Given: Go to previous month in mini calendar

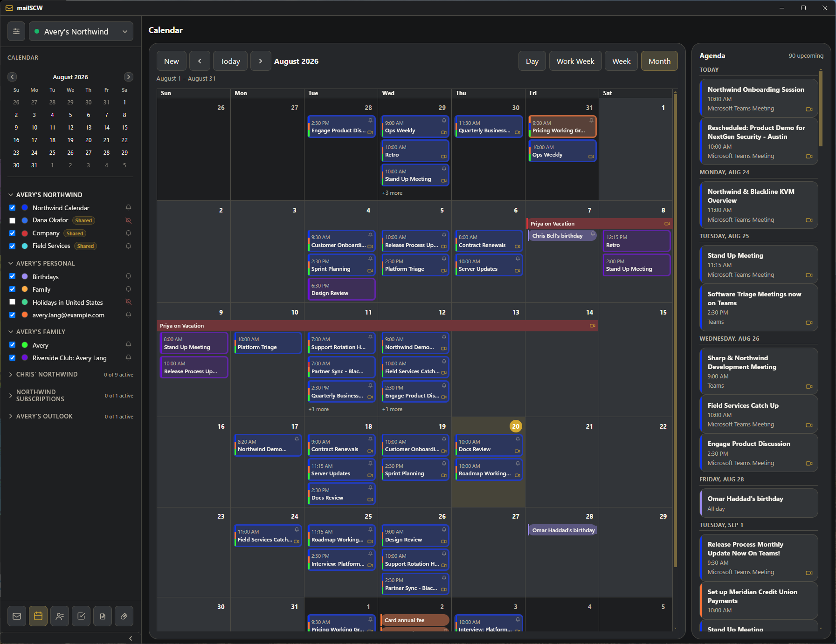Looking at the screenshot, I should (x=13, y=77).
